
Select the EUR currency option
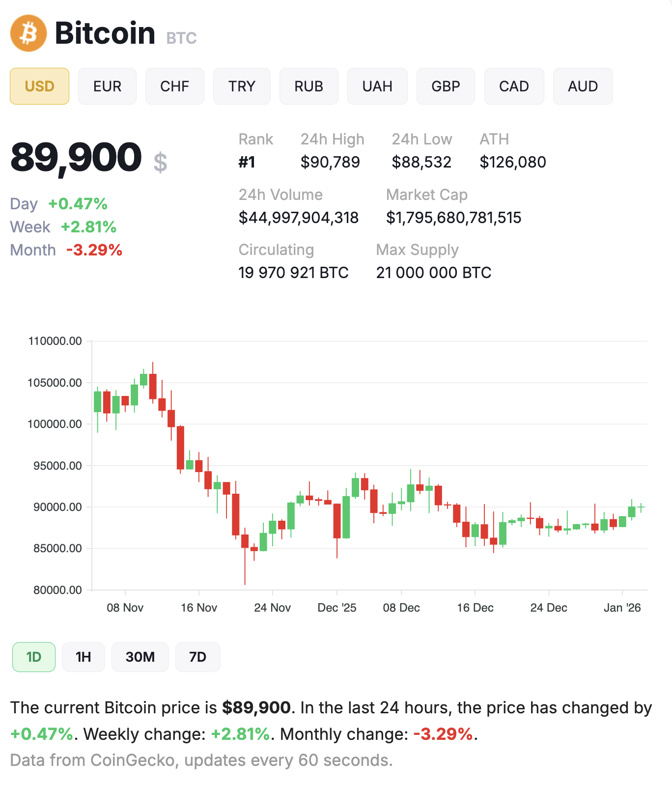tap(107, 86)
